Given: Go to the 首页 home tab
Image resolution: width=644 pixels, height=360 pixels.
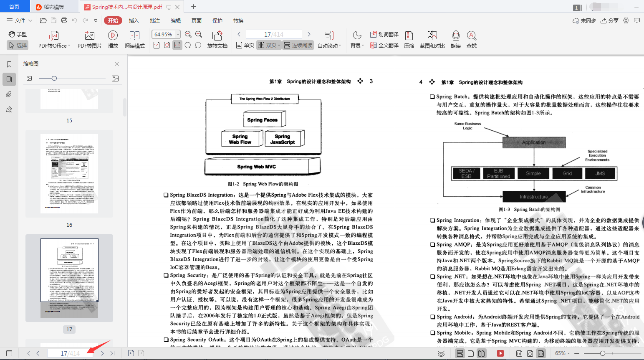Looking at the screenshot, I should click(x=15, y=7).
